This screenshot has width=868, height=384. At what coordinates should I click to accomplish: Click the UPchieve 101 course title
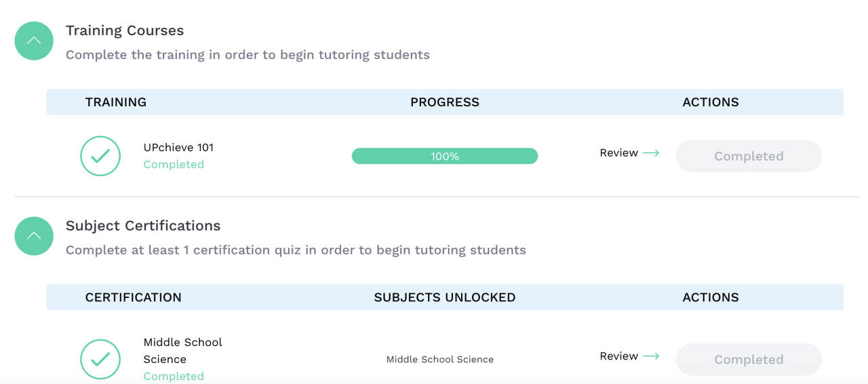(178, 148)
